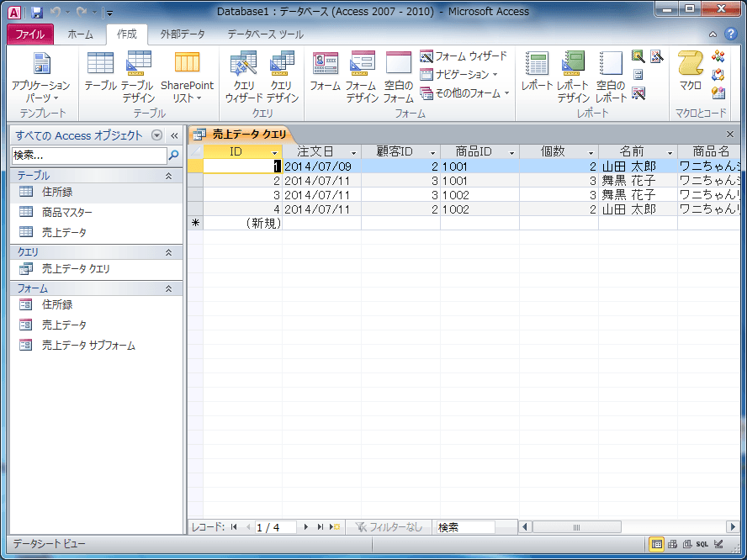The width and height of the screenshot is (747, 560).
Task: Click the Module icon beside Macro
Action: tap(718, 56)
